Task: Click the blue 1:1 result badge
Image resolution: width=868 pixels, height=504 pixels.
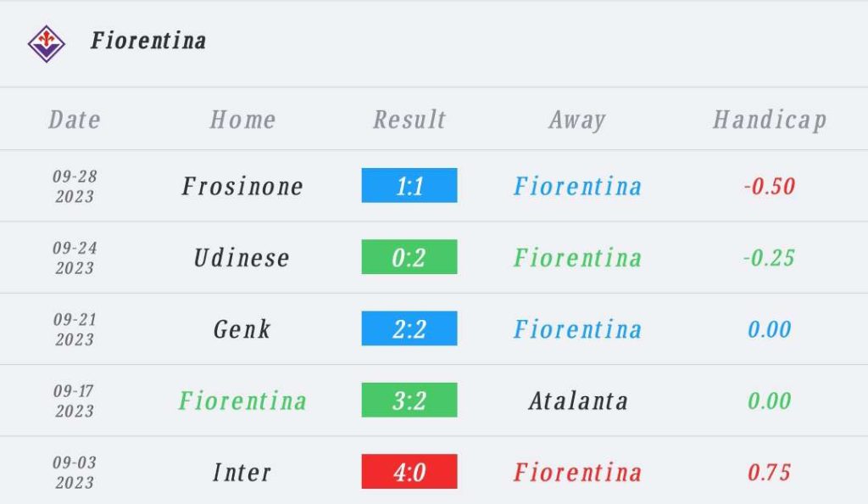Action: point(409,186)
